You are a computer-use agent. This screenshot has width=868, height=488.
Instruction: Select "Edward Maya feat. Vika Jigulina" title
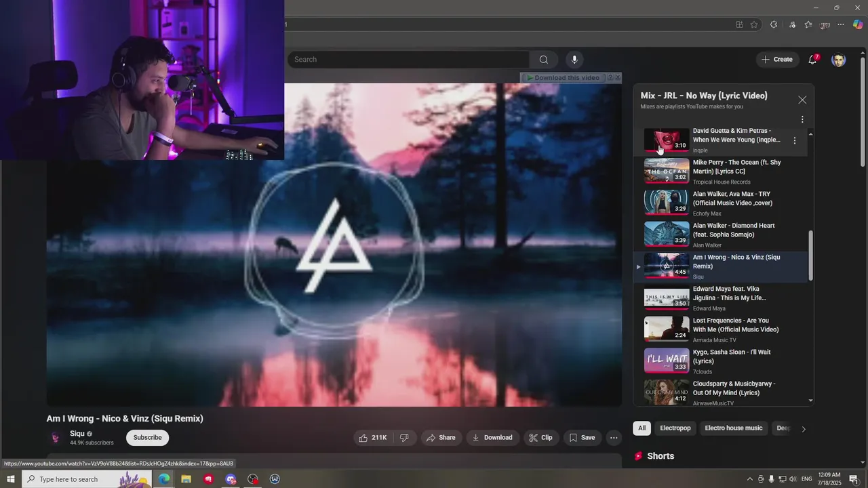(730, 293)
